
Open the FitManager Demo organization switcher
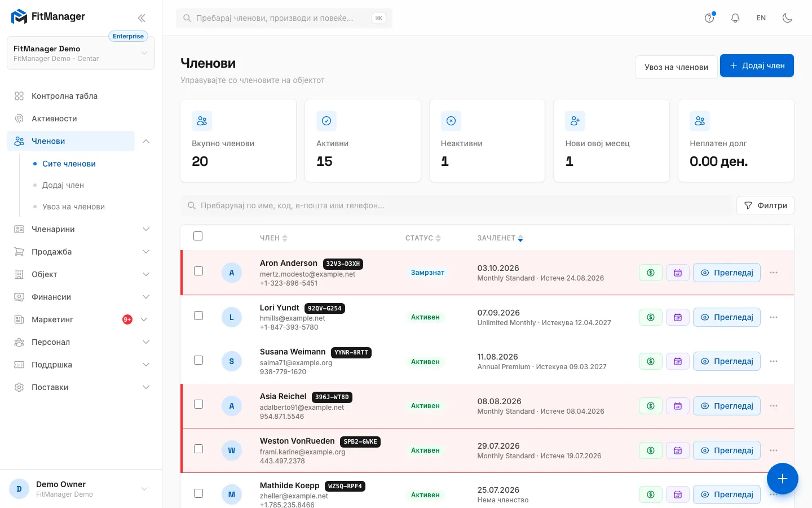click(81, 54)
